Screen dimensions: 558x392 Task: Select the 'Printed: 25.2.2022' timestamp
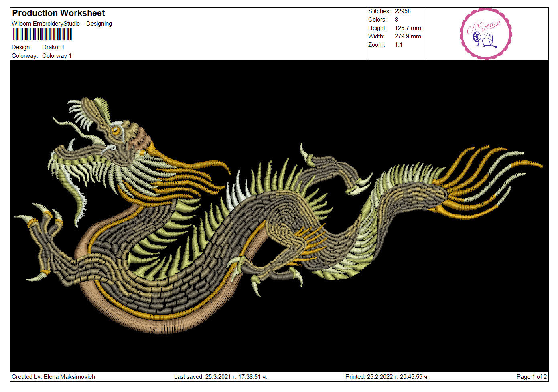pyautogui.click(x=387, y=377)
